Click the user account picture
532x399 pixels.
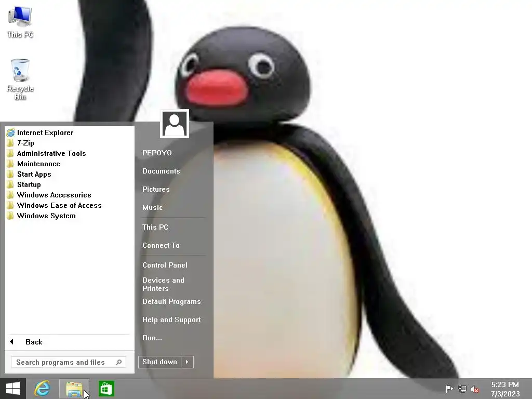click(x=175, y=124)
